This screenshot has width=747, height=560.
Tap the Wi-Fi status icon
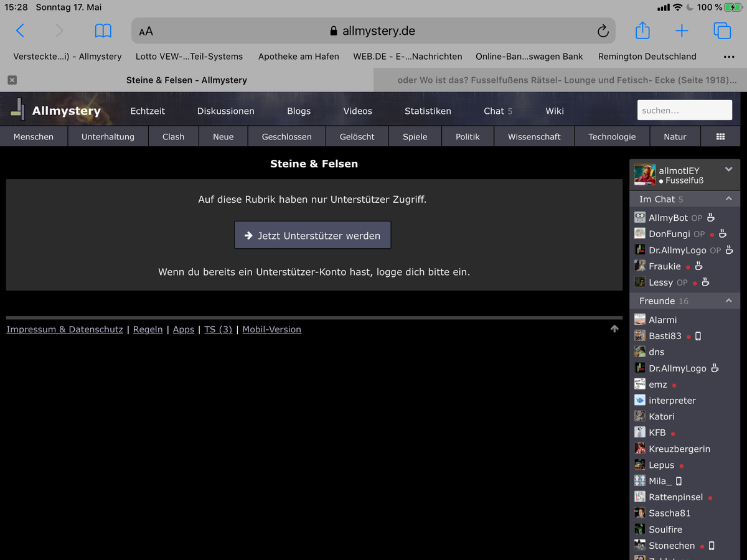tap(678, 7)
